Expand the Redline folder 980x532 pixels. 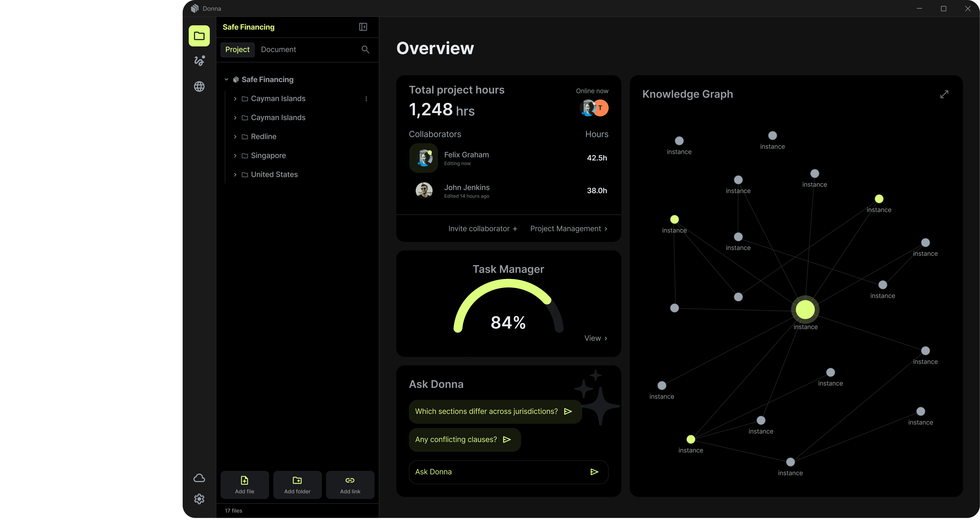(x=235, y=137)
